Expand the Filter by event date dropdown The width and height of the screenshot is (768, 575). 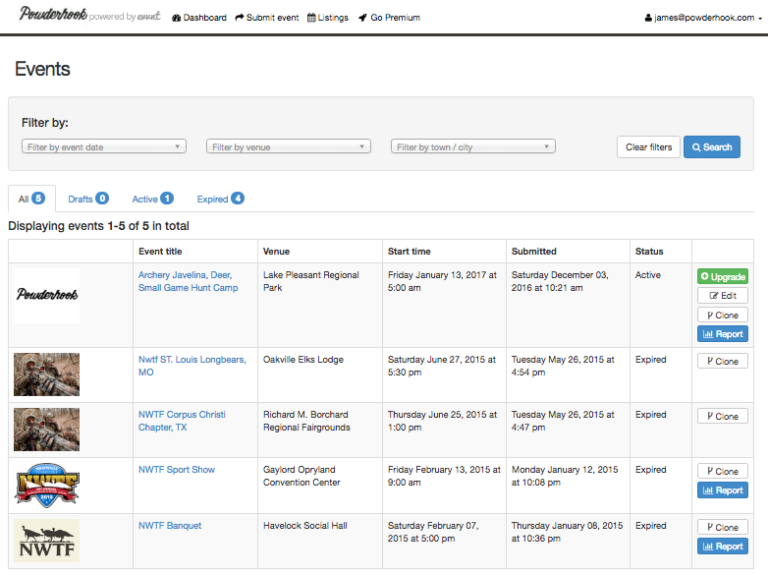coord(104,147)
